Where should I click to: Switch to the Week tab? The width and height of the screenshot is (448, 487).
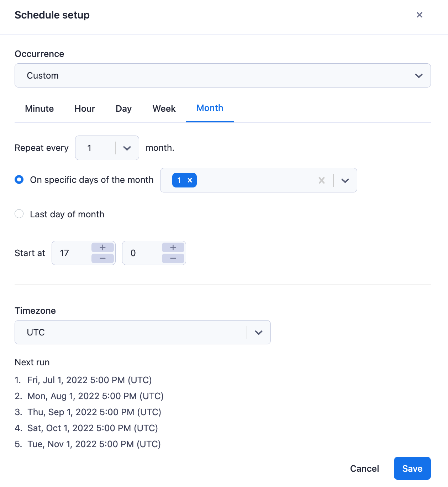point(164,108)
